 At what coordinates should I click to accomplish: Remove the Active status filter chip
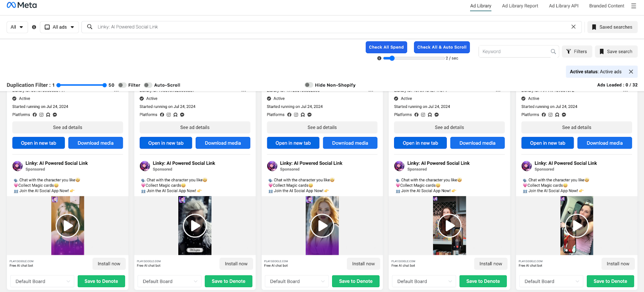631,72
